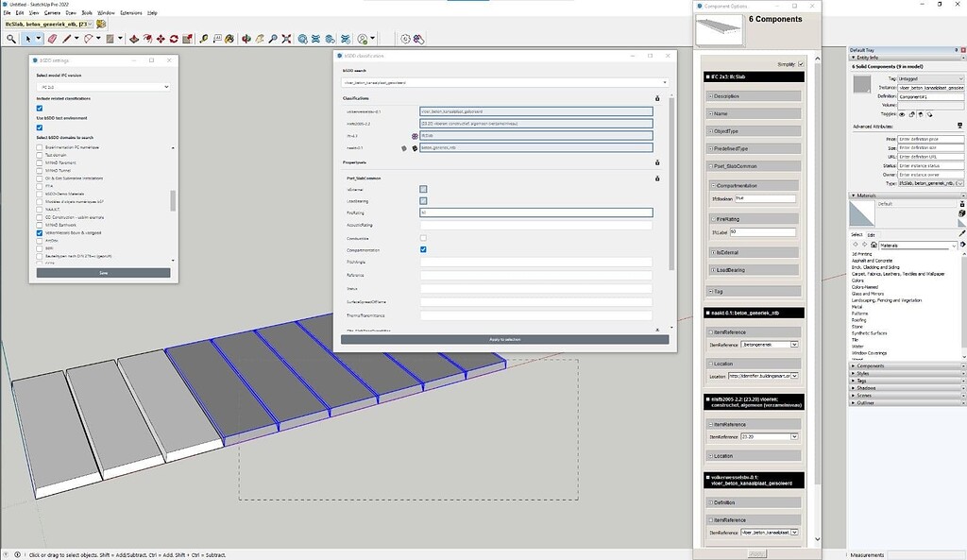This screenshot has width=967, height=560.
Task: Select the Rotate tool
Action: point(174,39)
